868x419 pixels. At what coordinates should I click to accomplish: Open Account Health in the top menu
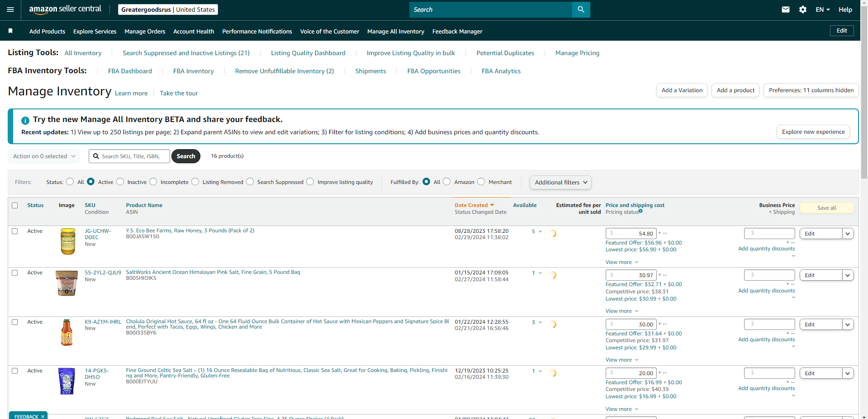pos(194,31)
